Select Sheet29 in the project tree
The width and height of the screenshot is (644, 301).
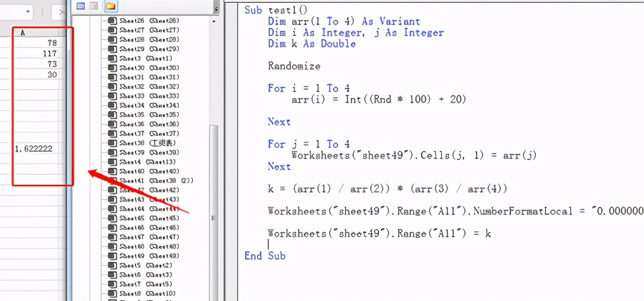[x=144, y=49]
